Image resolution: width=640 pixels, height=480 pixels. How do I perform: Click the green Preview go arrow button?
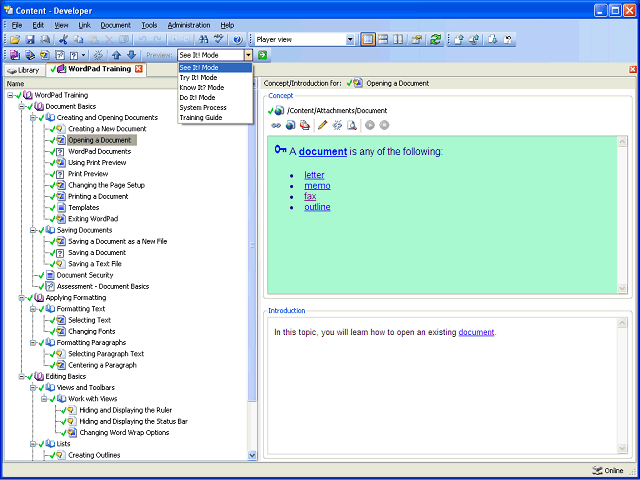[262, 55]
